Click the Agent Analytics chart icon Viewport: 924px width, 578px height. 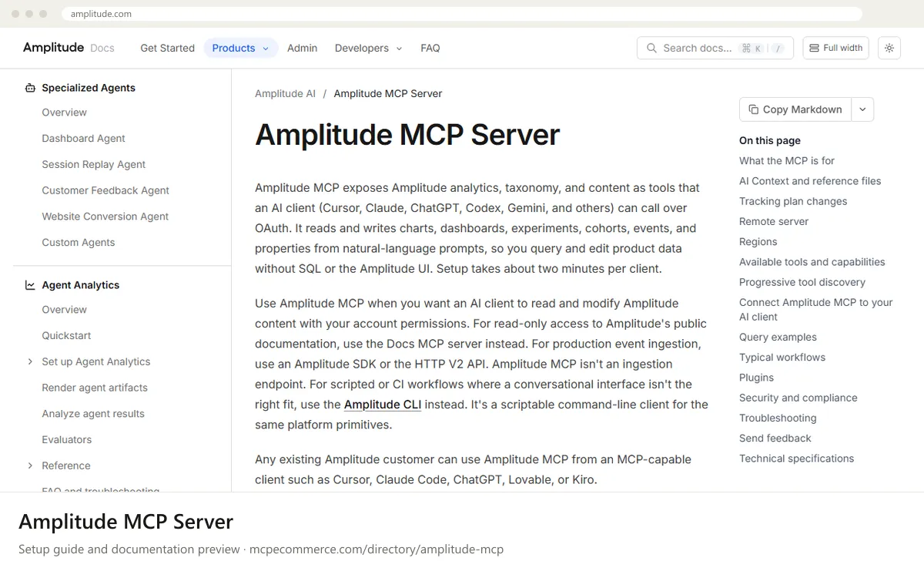30,285
